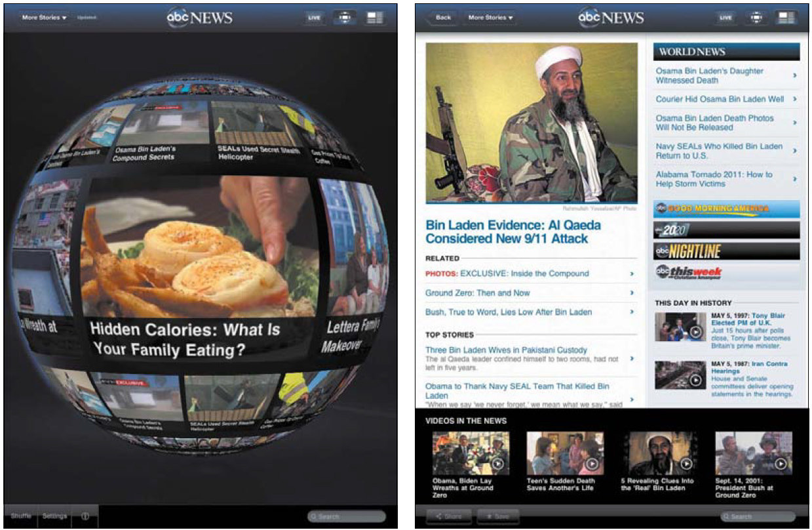Select globe view icon on globe screen
This screenshot has width=812, height=530.
[345, 18]
